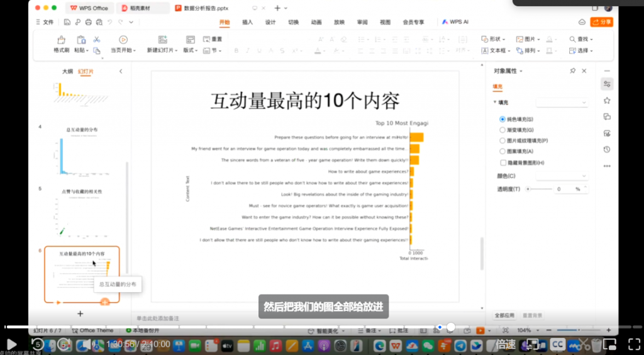Switch to the Insert (插入) ribbon tab
Image resolution: width=644 pixels, height=355 pixels.
pos(248,22)
